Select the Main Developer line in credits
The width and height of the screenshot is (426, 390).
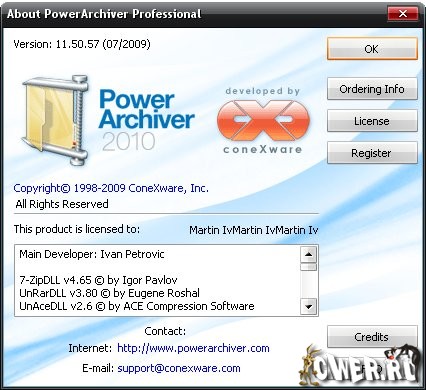pyautogui.click(x=92, y=254)
